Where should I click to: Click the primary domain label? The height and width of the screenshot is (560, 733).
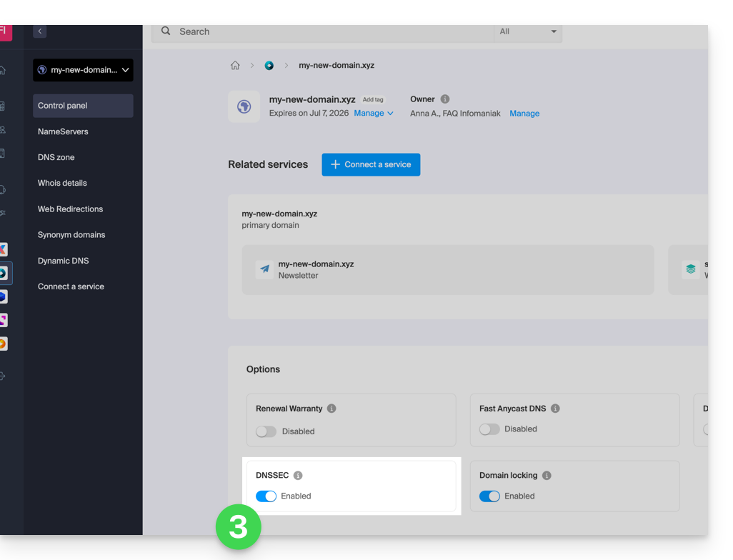pos(270,225)
